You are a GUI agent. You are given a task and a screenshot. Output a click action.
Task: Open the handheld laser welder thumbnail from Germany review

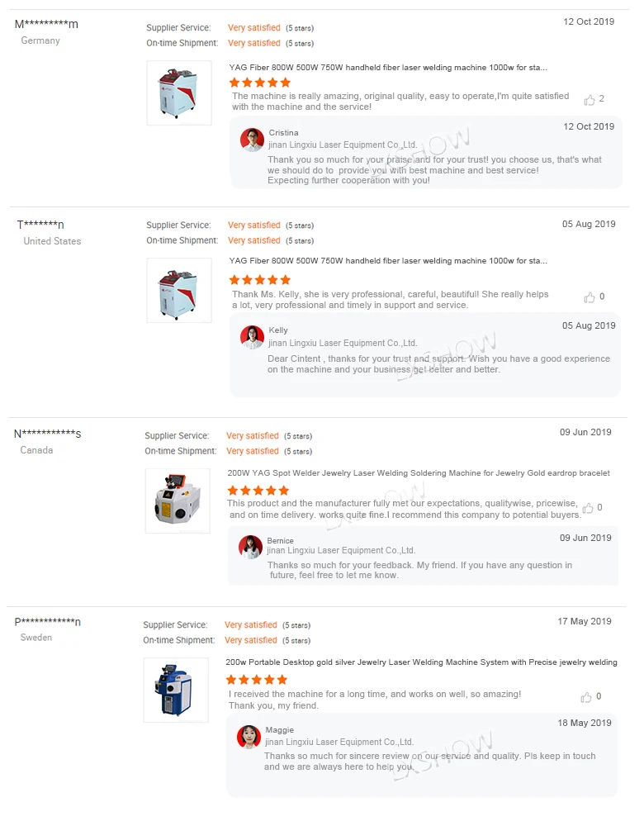pyautogui.click(x=178, y=93)
